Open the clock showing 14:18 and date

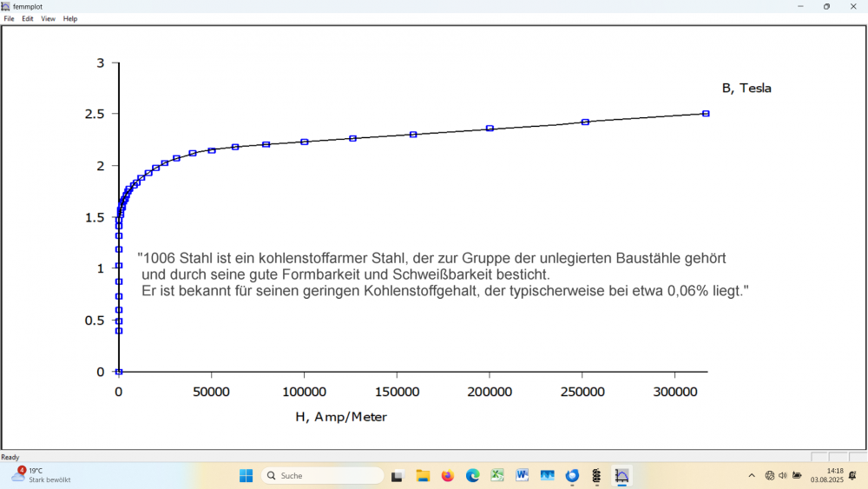click(x=826, y=475)
